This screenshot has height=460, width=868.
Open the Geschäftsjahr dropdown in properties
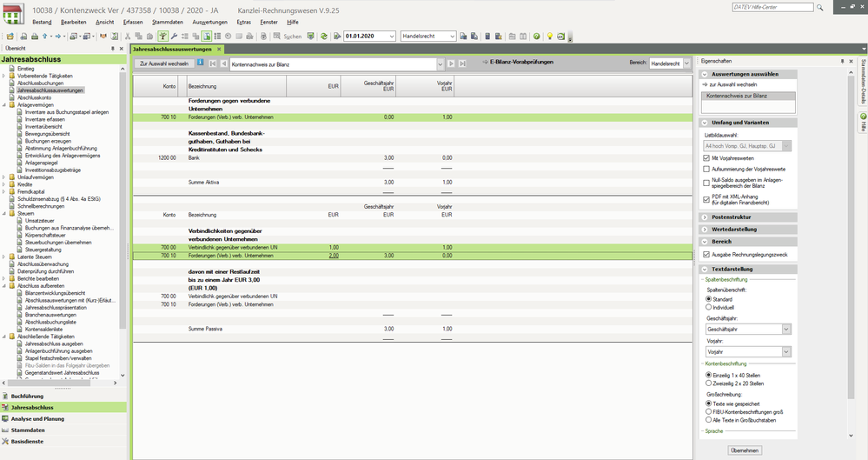pyautogui.click(x=786, y=330)
